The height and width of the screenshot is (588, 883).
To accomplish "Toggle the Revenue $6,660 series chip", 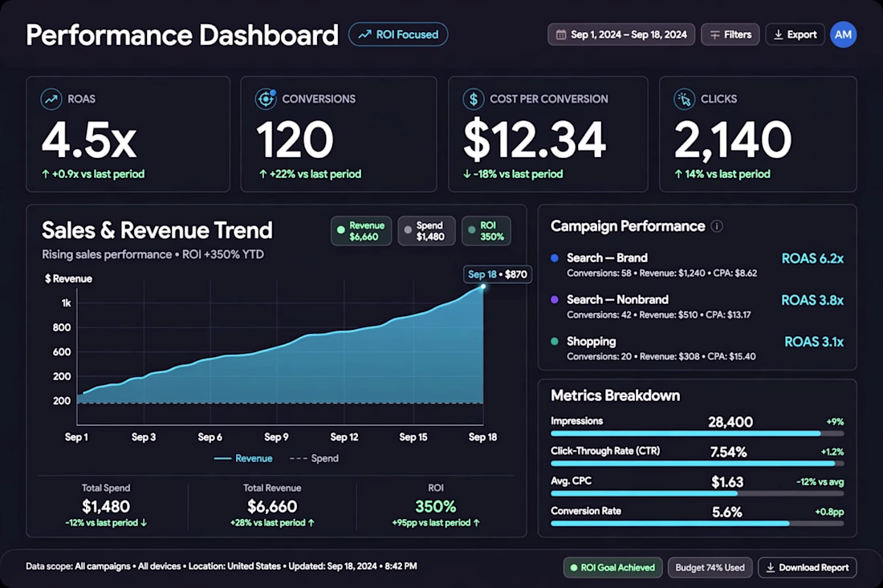I will click(361, 231).
